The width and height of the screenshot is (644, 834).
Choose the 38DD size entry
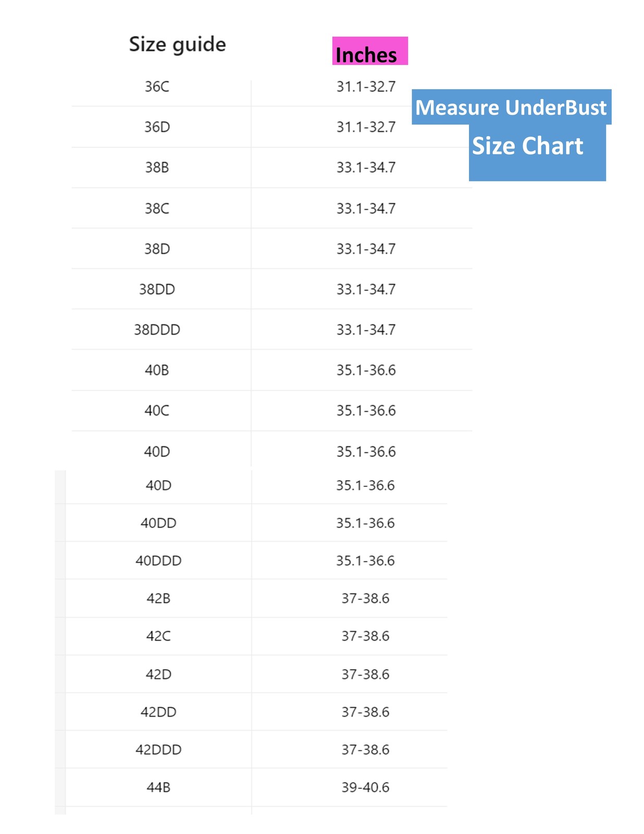tap(157, 289)
